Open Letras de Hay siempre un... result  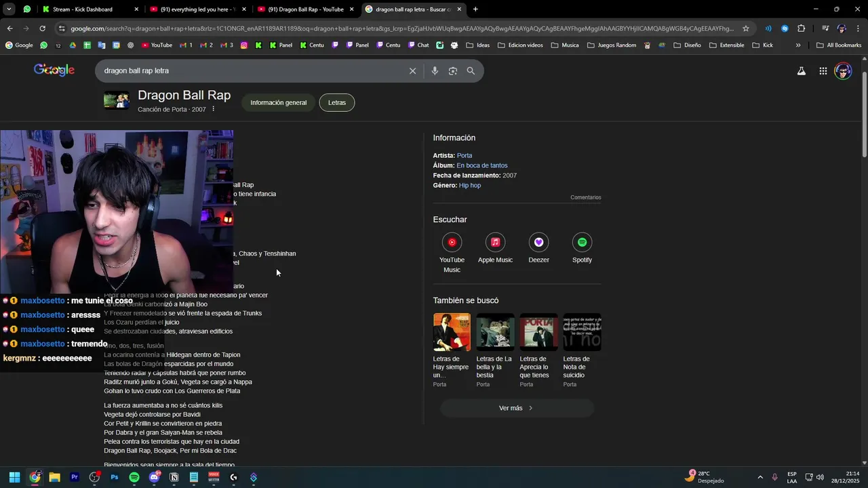[452, 350]
